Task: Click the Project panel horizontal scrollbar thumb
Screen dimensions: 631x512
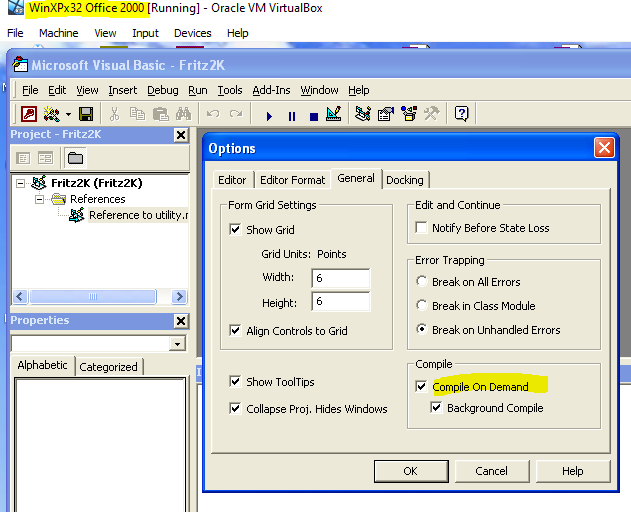Action: coord(93,297)
